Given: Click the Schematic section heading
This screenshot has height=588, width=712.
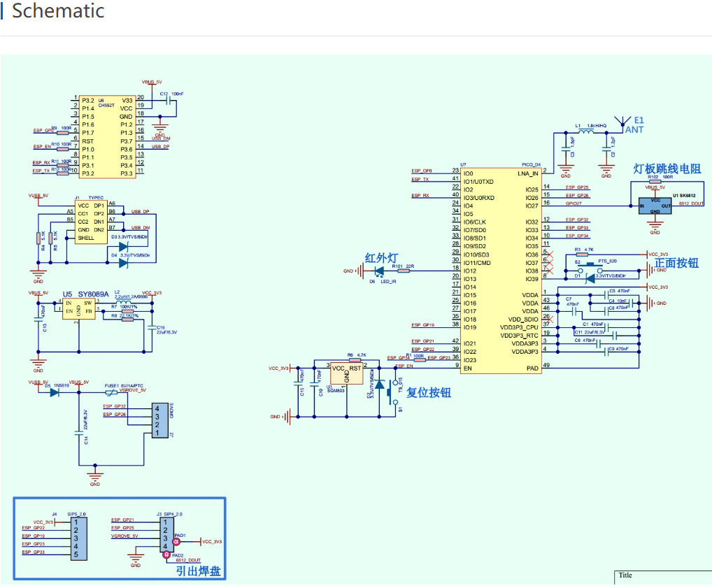Looking at the screenshot, I should tap(58, 11).
